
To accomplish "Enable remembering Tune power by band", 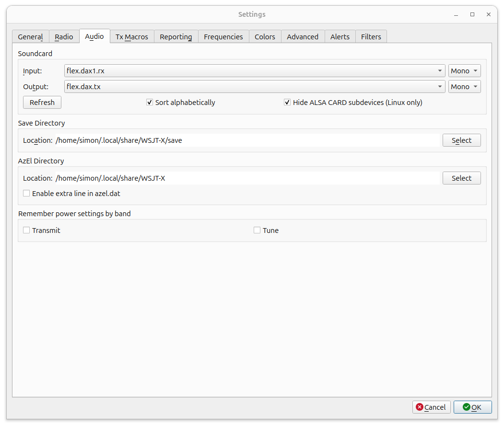I will pos(258,231).
